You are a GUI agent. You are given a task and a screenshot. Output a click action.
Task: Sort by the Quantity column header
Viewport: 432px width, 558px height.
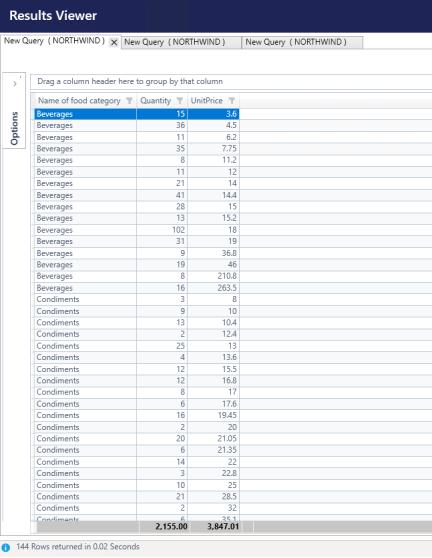coord(156,101)
